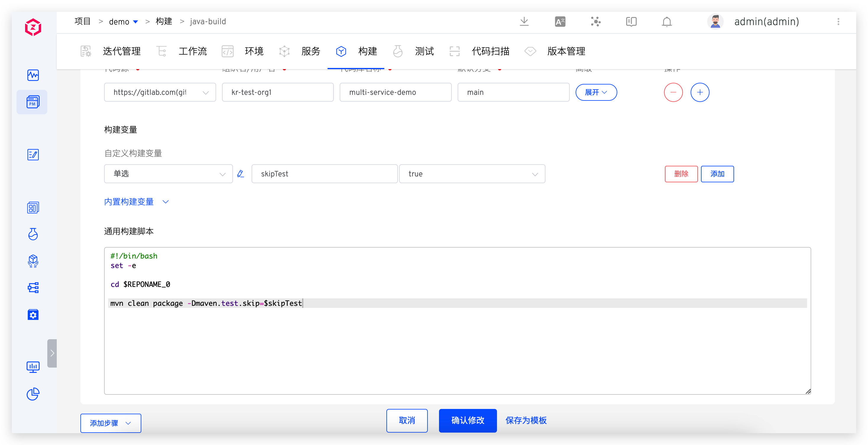Image resolution: width=868 pixels, height=445 pixels.
Task: Open the monitor chart sidebar icon
Action: tap(33, 367)
